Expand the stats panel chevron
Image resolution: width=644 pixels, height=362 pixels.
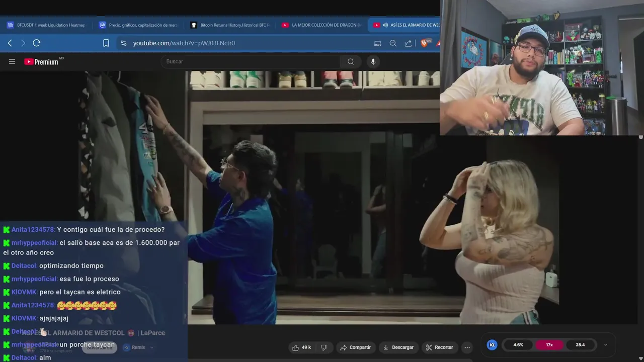pos(605,345)
